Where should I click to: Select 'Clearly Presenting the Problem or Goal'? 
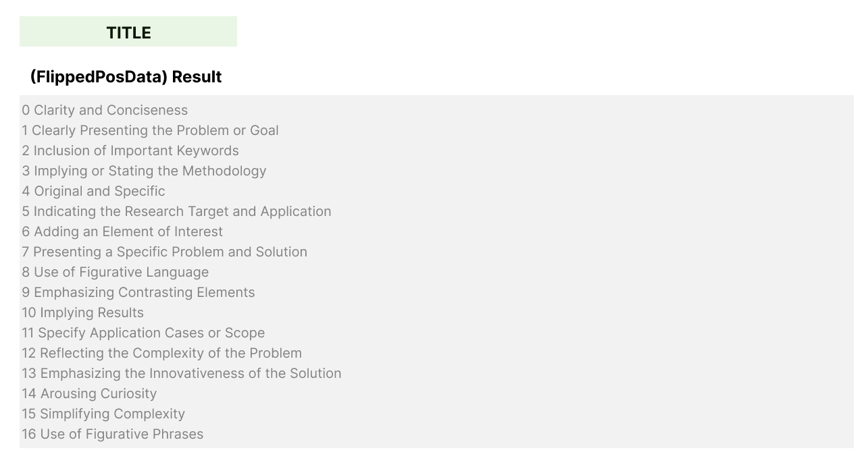click(150, 130)
